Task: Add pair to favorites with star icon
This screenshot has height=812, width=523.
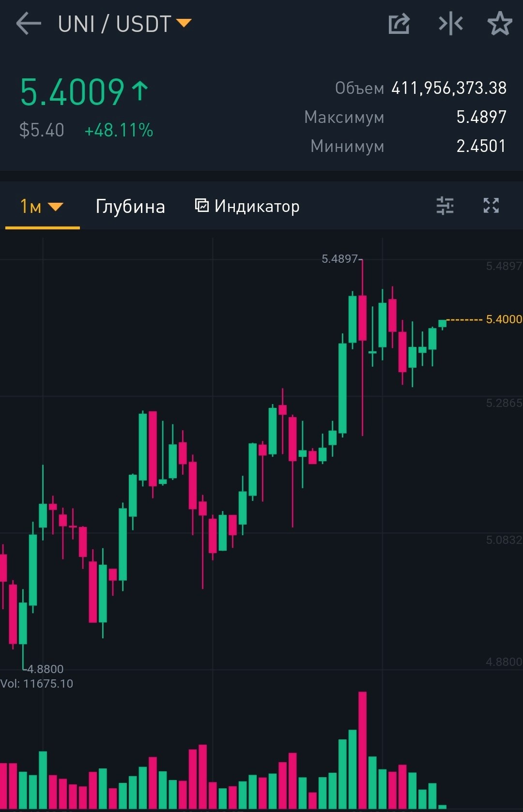Action: coord(500,24)
